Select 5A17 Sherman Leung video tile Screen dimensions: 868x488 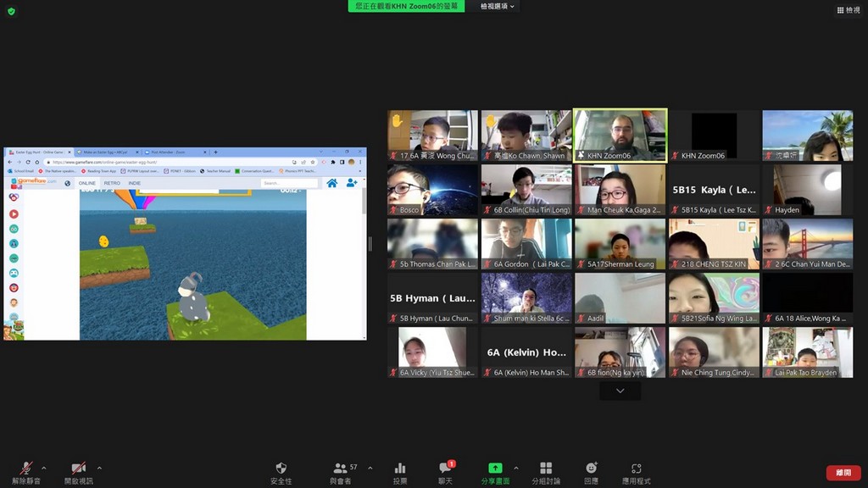620,243
